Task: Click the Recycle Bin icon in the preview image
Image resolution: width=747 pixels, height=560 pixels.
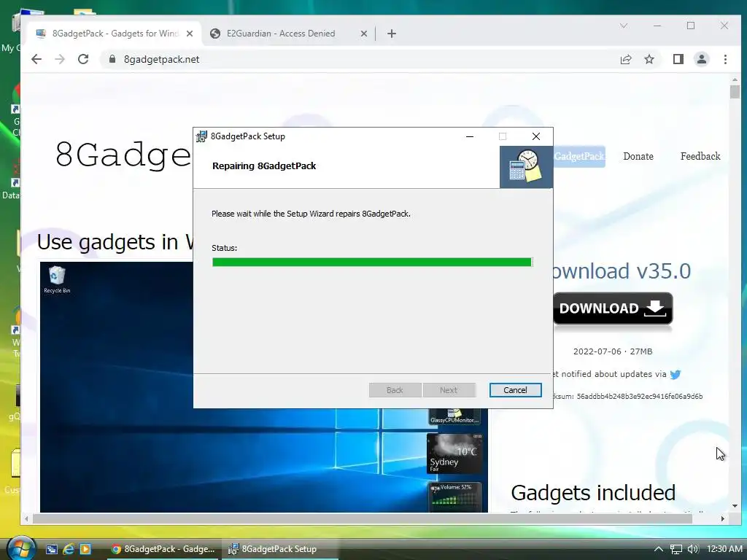Action: pos(57,279)
